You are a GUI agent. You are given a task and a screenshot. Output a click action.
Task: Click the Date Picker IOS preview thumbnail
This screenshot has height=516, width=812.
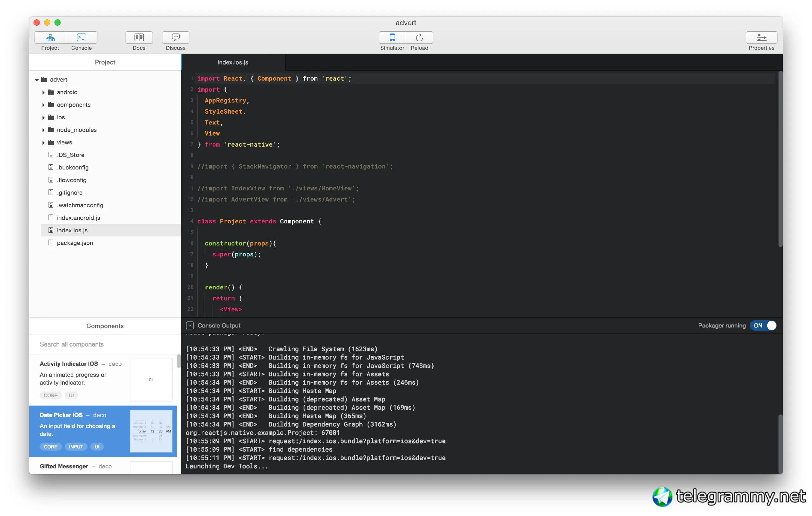coord(151,431)
